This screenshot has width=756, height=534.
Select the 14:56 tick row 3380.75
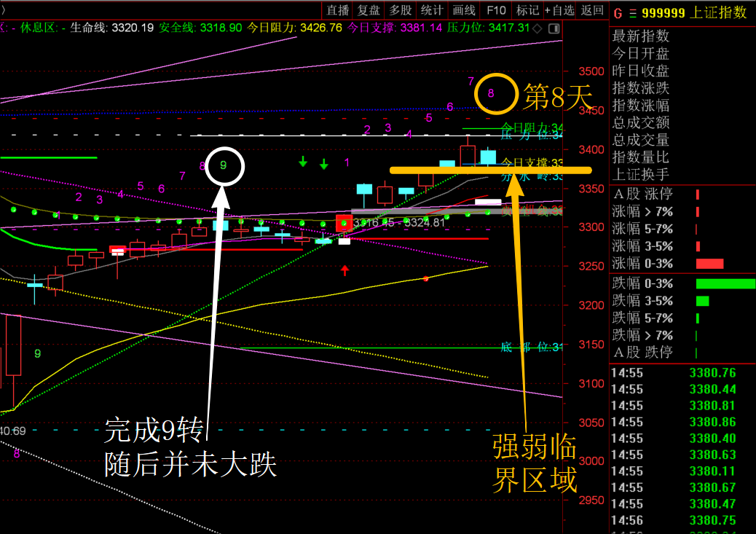click(682, 520)
